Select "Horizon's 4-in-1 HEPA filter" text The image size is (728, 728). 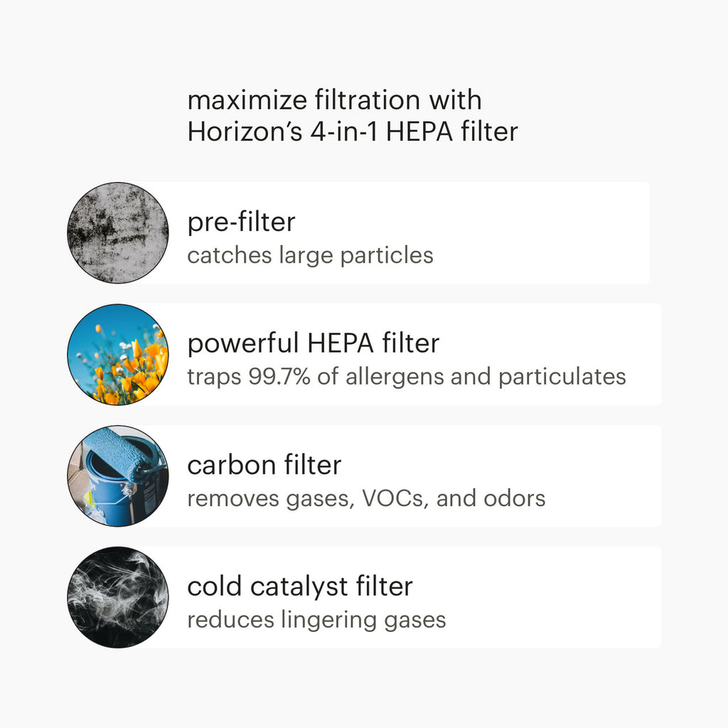coord(353,132)
